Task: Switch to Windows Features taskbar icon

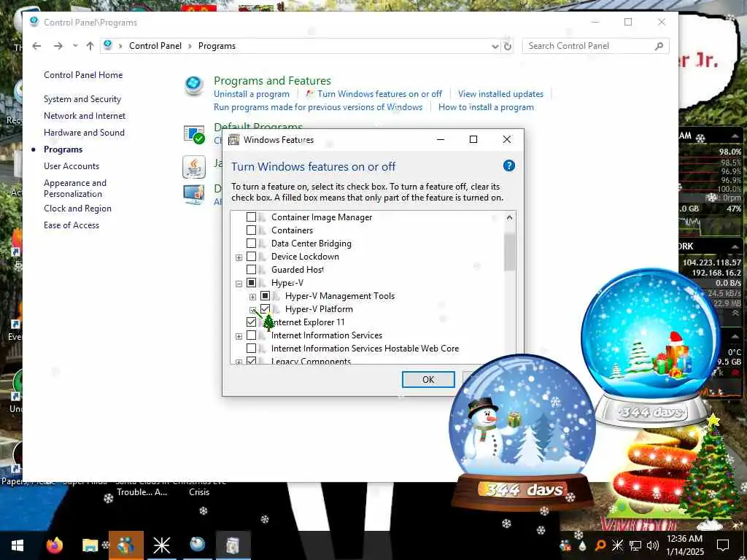Action: click(x=233, y=545)
